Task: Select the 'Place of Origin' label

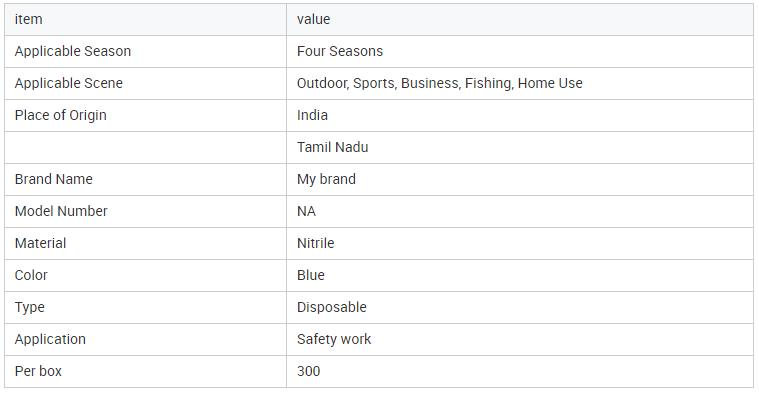Action: coord(61,115)
